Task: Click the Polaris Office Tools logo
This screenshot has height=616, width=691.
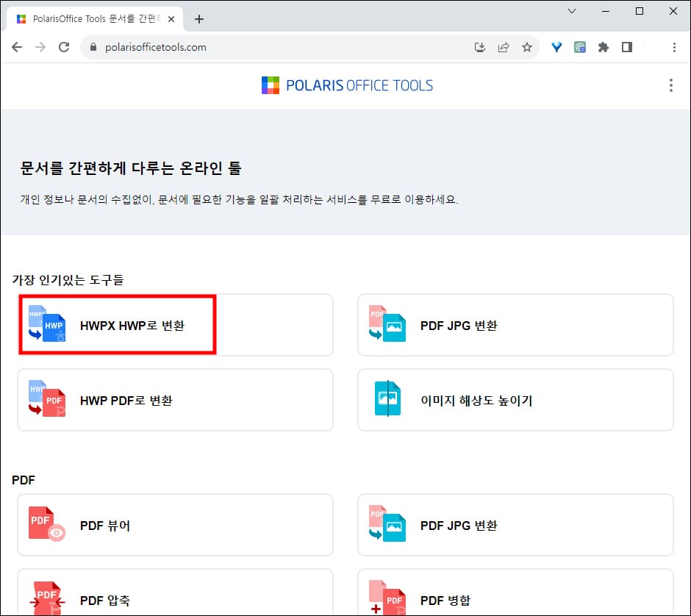Action: click(347, 85)
